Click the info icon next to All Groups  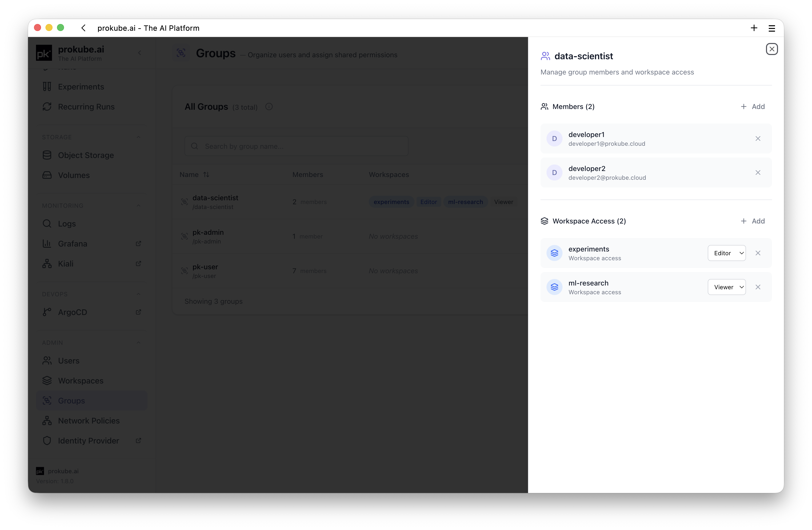click(x=269, y=107)
